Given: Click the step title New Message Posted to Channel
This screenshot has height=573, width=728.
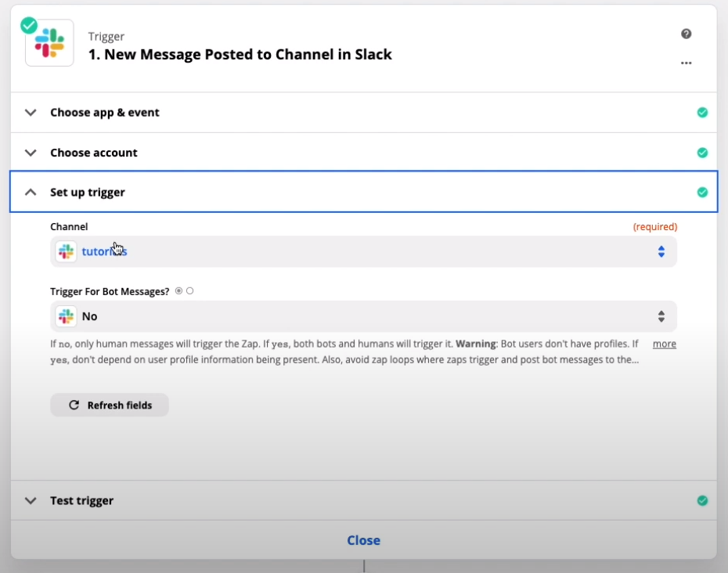Looking at the screenshot, I should [240, 54].
